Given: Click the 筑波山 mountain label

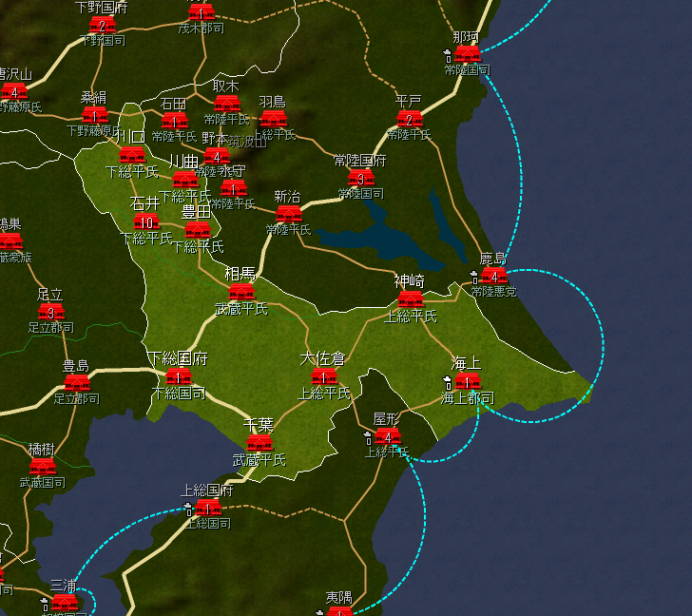Looking at the screenshot, I should pos(247,142).
